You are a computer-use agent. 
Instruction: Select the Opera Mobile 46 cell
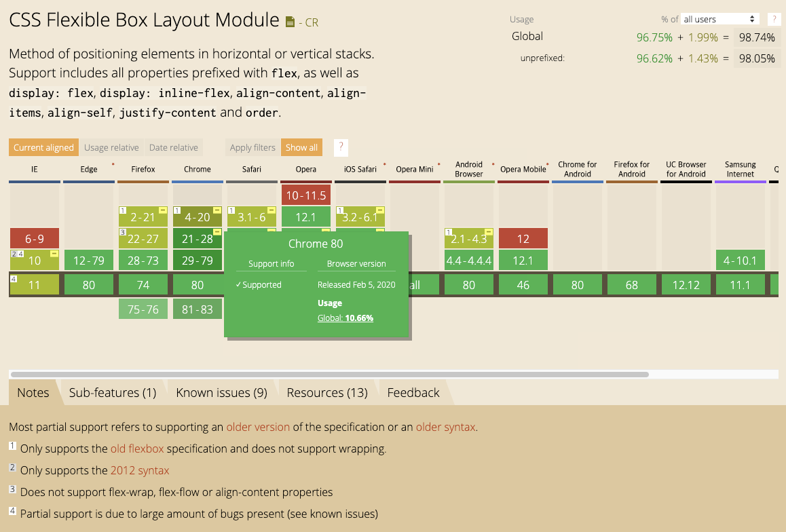[523, 284]
